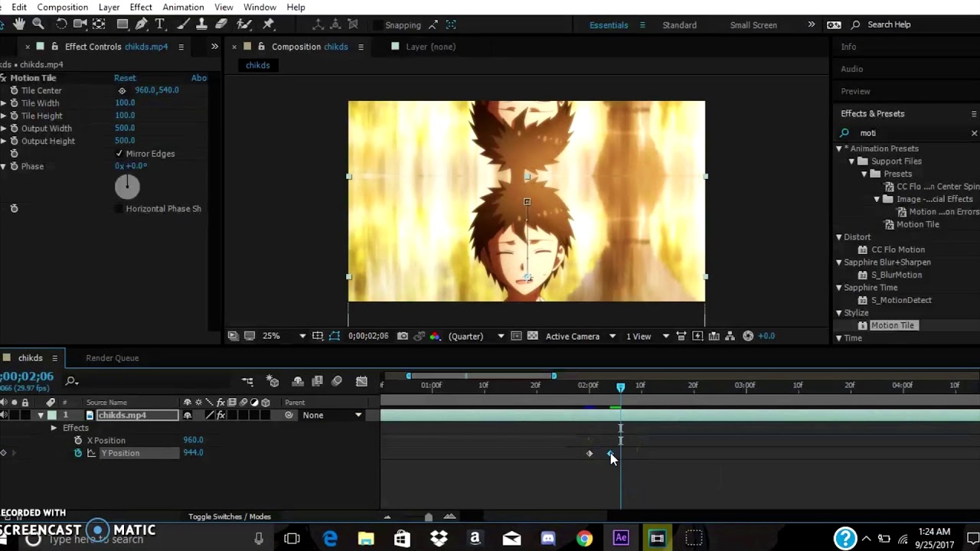Open the 25% magnification dropdown
The image size is (980, 551).
[x=283, y=336]
